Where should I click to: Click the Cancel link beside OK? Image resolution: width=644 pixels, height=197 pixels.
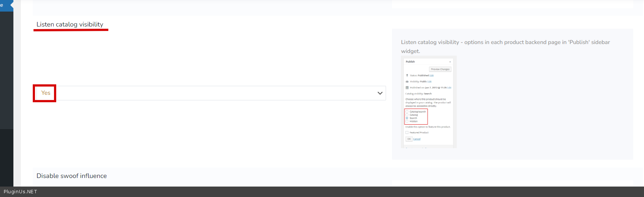click(417, 139)
